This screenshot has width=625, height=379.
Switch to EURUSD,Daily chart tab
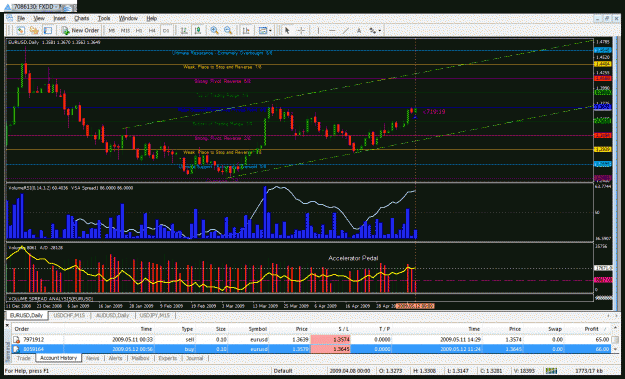tap(26, 315)
